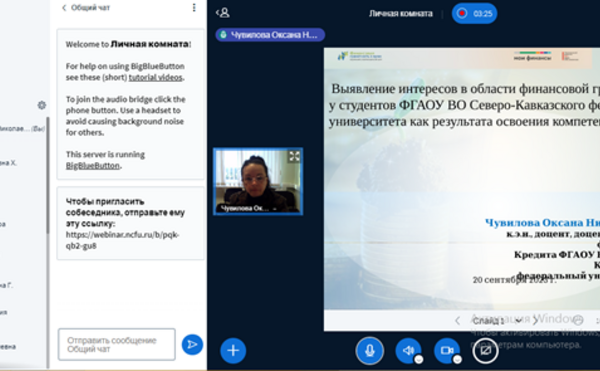Open the BigBlueButton link
The height and width of the screenshot is (371, 600).
pos(93,166)
